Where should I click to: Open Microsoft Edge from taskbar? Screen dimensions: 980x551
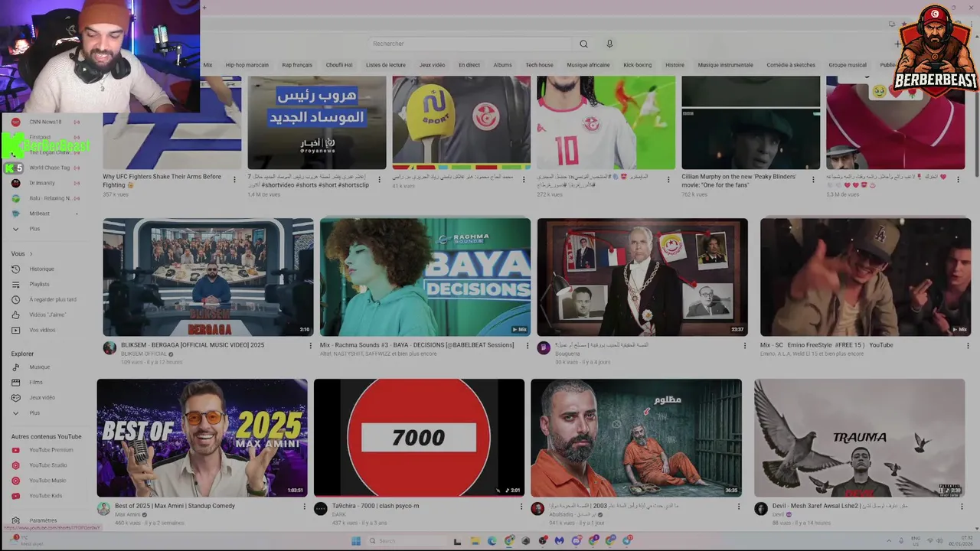tap(492, 541)
